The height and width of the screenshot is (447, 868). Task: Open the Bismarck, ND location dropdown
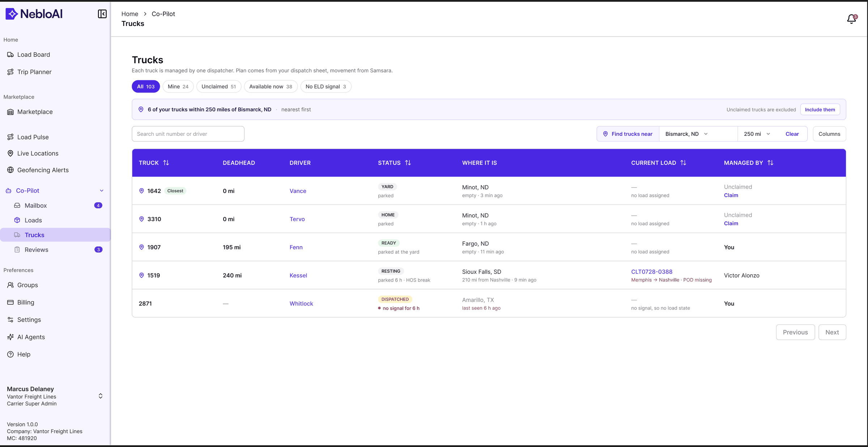[x=698, y=134]
